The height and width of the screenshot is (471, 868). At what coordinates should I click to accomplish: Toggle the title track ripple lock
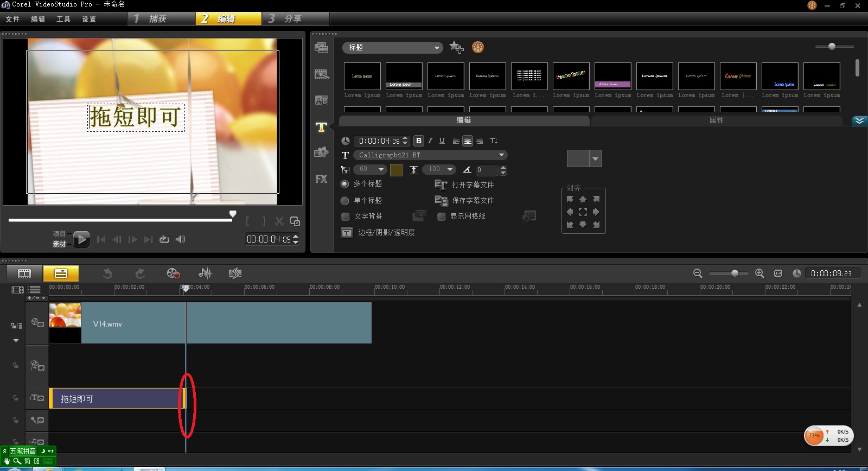click(x=16, y=398)
